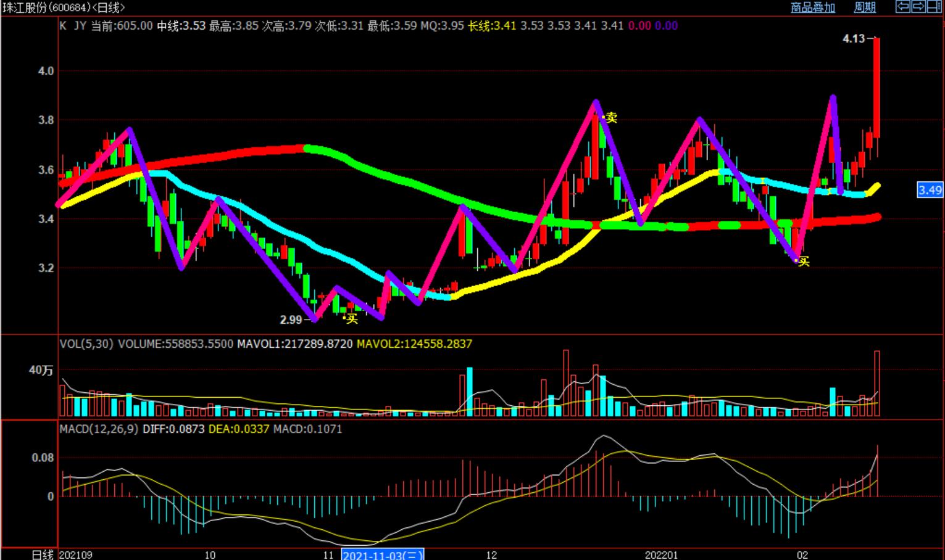Click the 12 month axis label
This screenshot has width=945, height=560.
[491, 554]
